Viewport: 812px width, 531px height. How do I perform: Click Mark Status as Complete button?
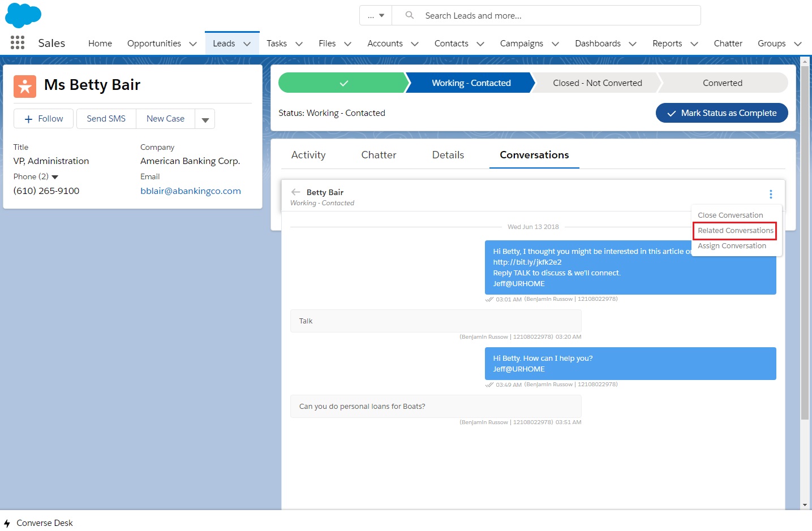click(x=721, y=113)
